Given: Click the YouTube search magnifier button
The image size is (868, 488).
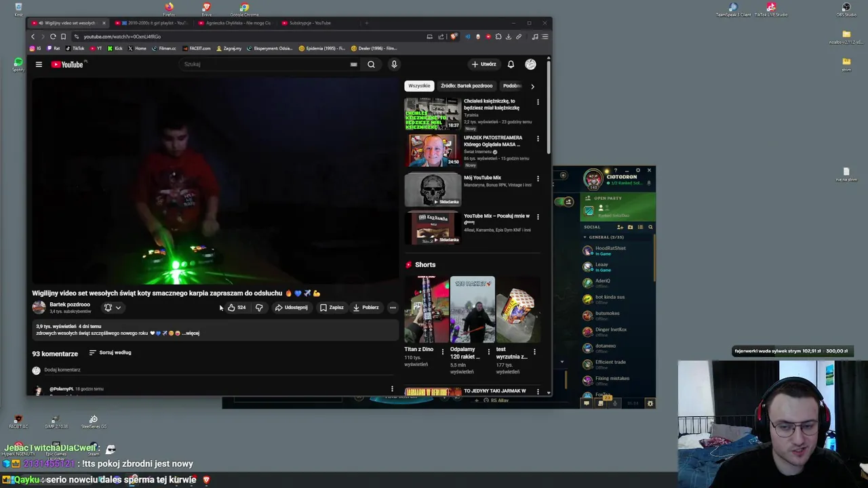Looking at the screenshot, I should point(371,64).
